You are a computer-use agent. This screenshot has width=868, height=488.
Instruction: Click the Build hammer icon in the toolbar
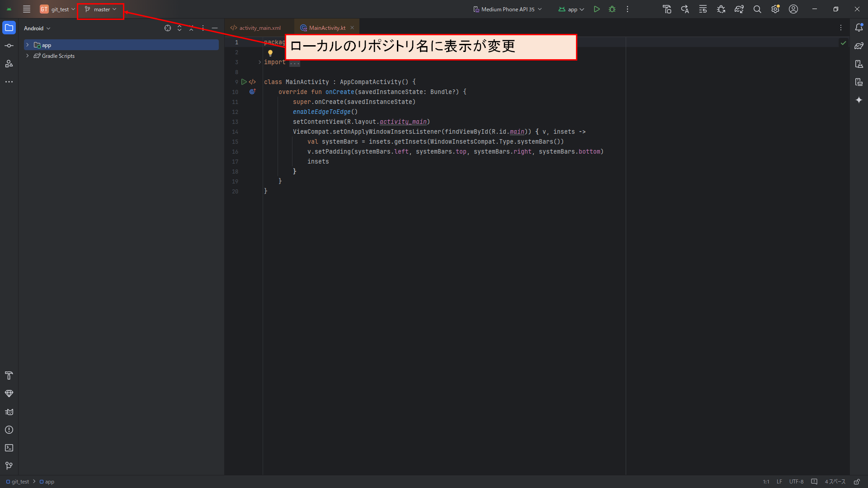click(667, 9)
